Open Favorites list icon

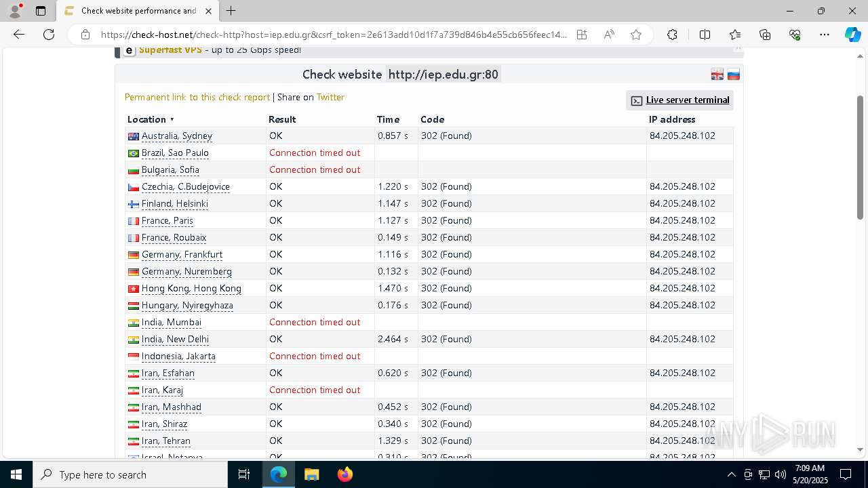pyautogui.click(x=735, y=35)
